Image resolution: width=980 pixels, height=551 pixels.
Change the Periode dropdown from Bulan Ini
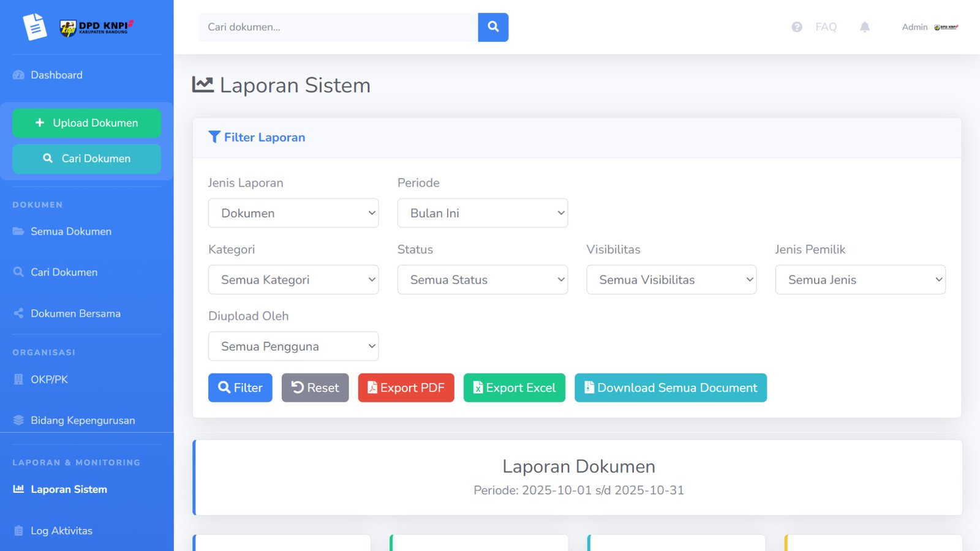click(483, 213)
